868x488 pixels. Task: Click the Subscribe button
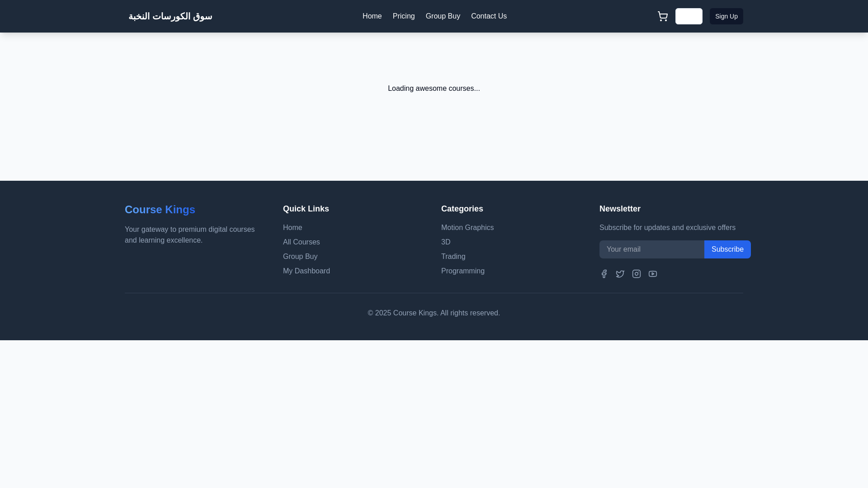pos(727,249)
